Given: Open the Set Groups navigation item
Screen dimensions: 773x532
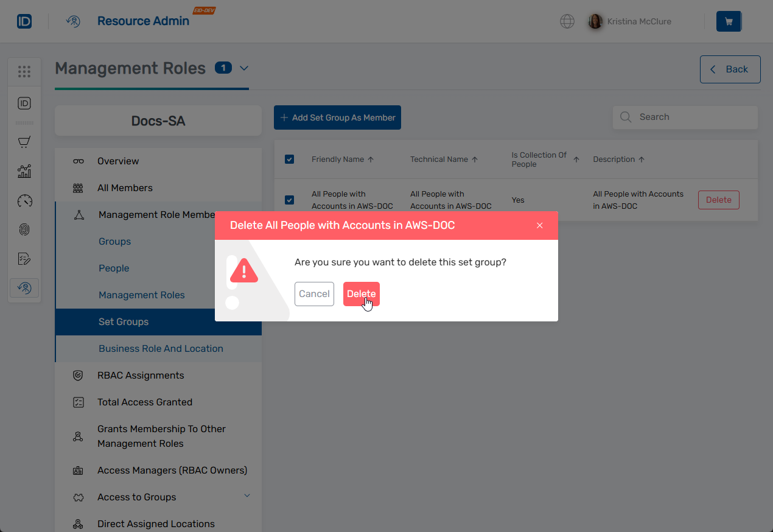Looking at the screenshot, I should 123,322.
